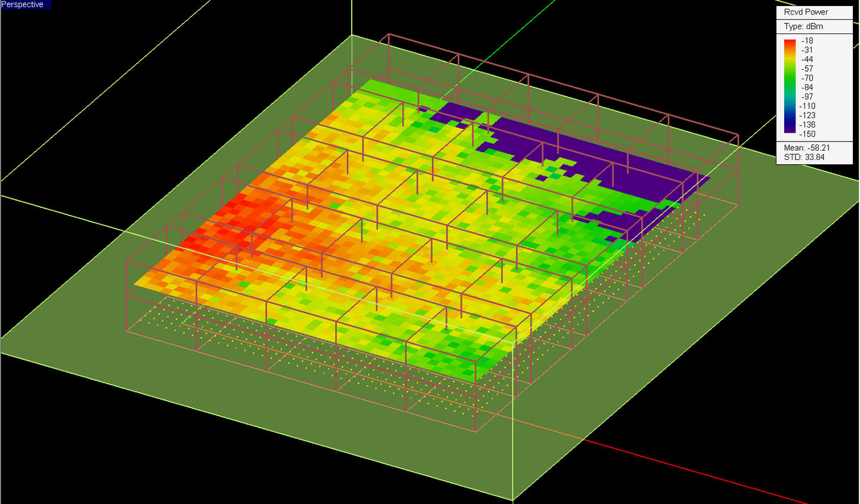Click the Type: dBm legend row
The width and height of the screenshot is (860, 504).
coord(803,27)
